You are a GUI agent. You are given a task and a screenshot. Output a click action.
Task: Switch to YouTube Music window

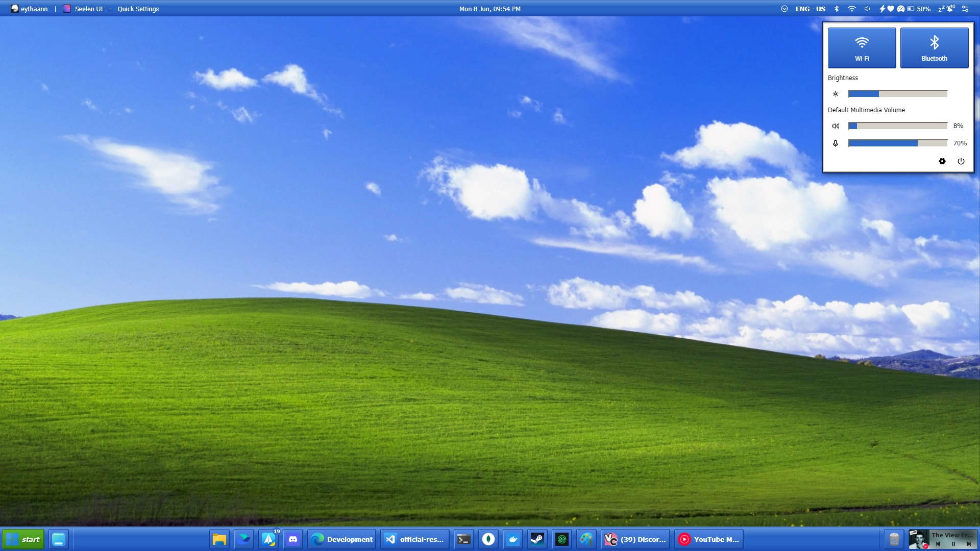click(709, 539)
